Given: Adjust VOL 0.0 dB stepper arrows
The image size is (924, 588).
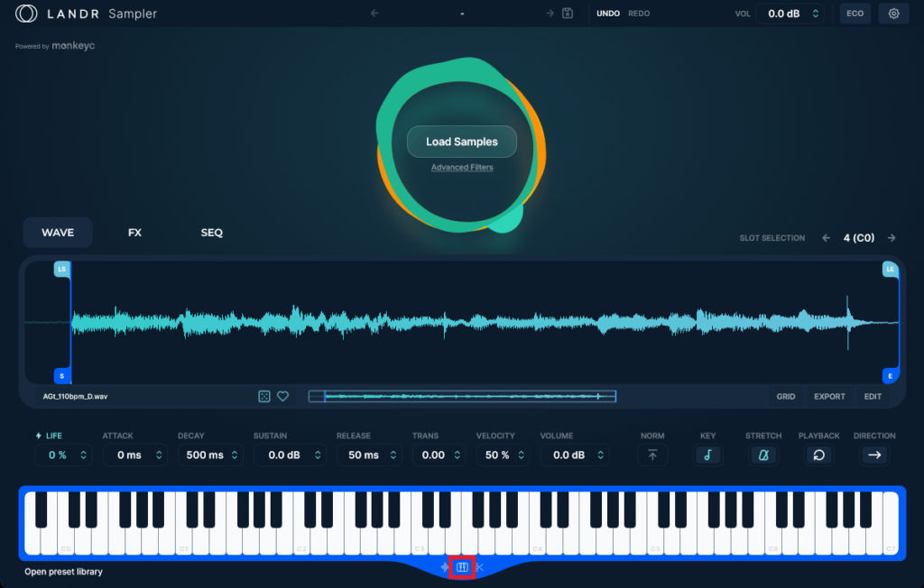Looking at the screenshot, I should point(816,14).
